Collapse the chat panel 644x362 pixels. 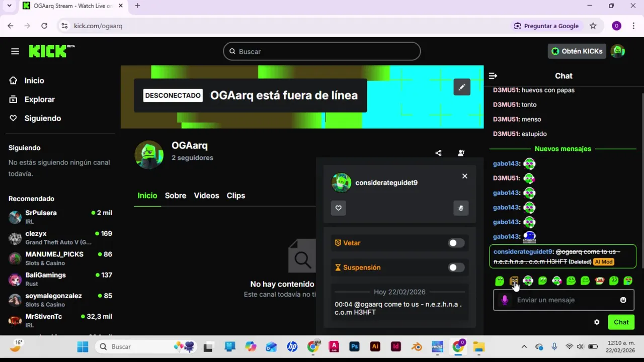coord(493,76)
